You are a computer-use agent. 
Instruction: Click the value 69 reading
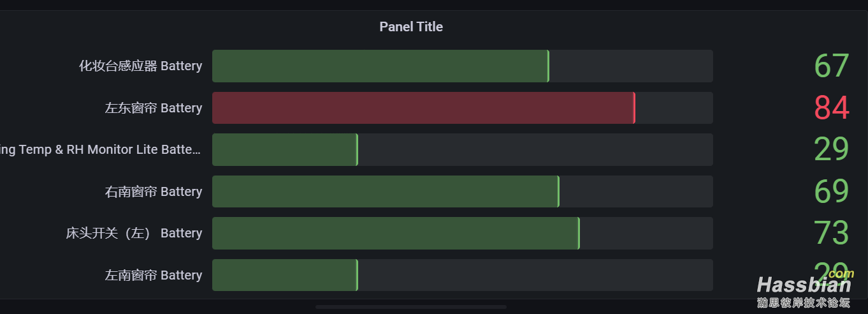(x=832, y=191)
